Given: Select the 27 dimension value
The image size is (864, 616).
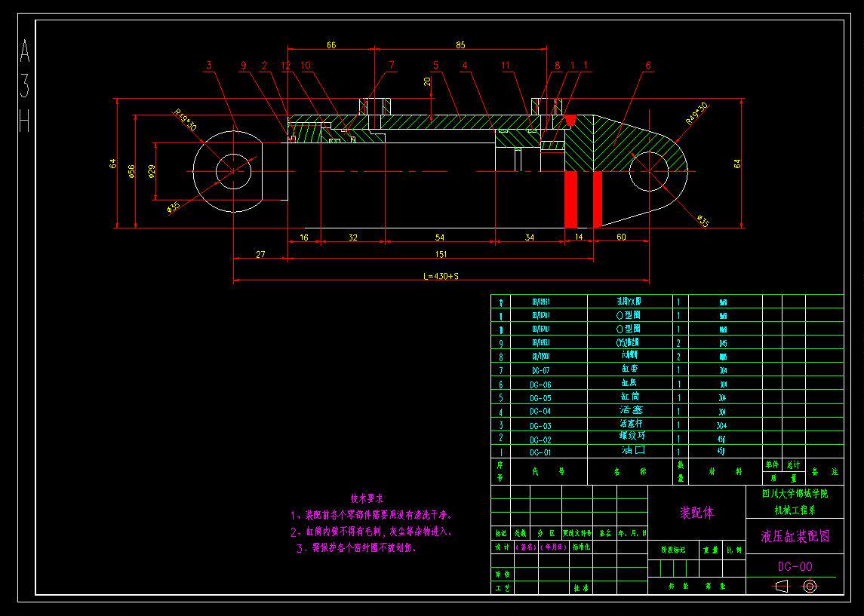Looking at the screenshot, I should point(260,254).
